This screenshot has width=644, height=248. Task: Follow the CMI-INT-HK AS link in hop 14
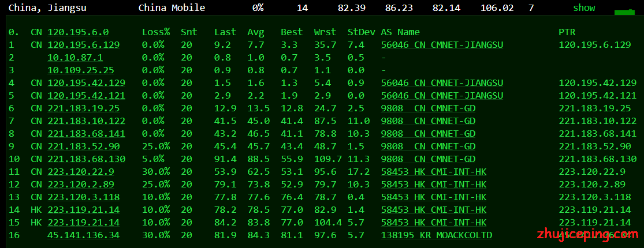tap(434, 211)
